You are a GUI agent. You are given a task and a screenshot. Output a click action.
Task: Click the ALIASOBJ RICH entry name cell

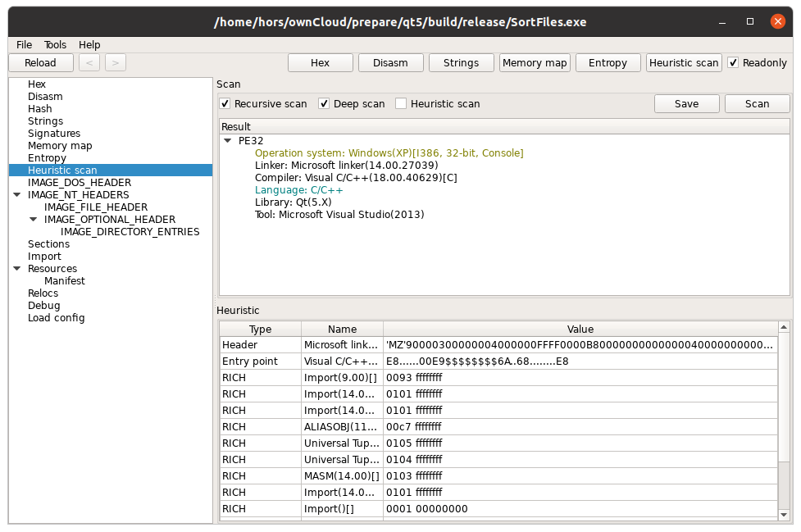point(342,427)
